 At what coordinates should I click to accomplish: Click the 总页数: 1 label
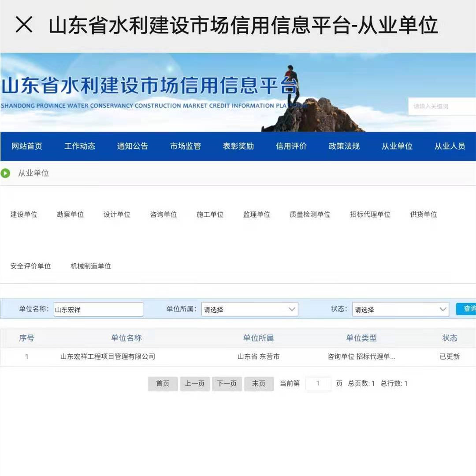[x=361, y=384]
